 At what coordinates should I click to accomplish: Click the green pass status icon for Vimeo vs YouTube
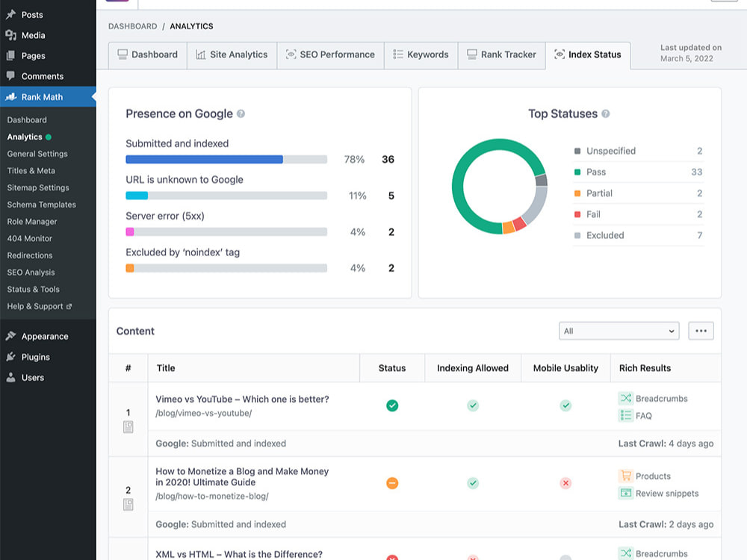tap(392, 405)
